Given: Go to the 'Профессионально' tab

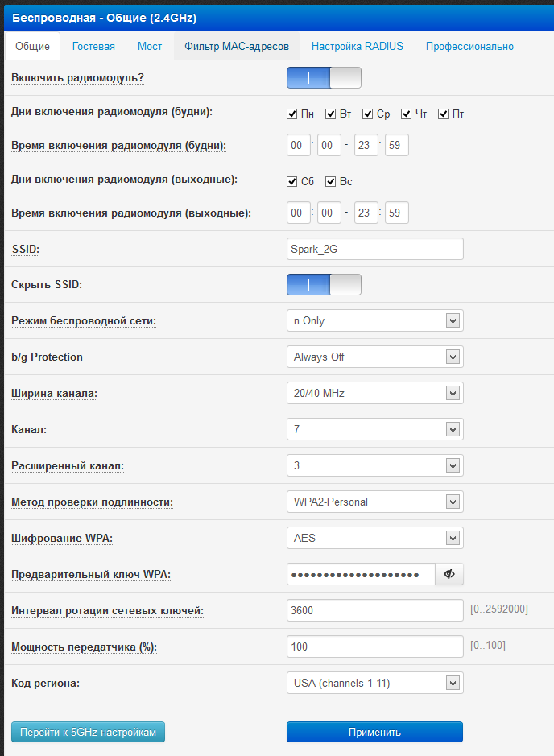Looking at the screenshot, I should point(469,47).
